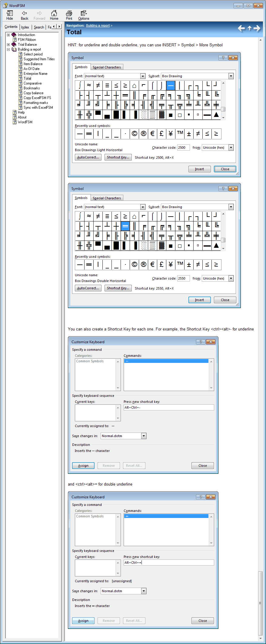Open the Bookmarks help topic
Image resolution: width=266 pixels, height=644 pixels.
pos(32,88)
